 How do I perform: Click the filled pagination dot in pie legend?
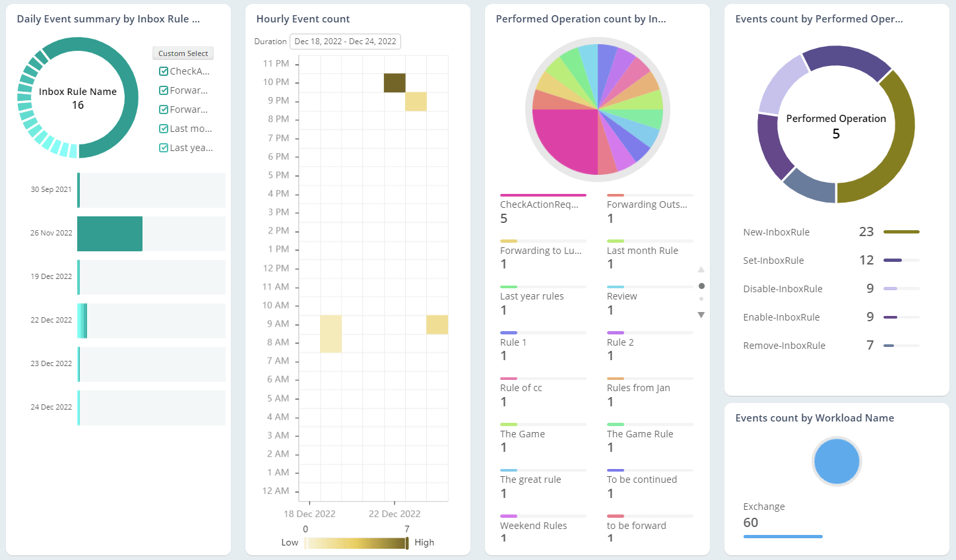click(701, 286)
